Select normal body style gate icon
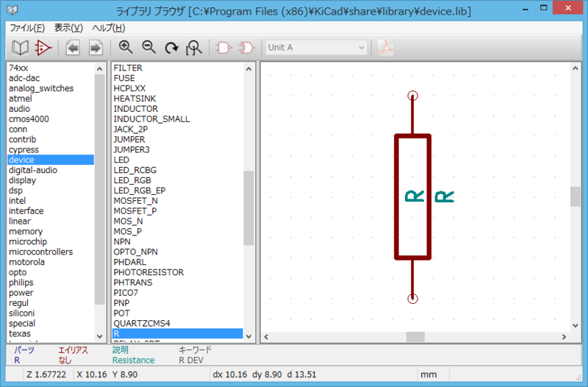The image size is (588, 387). pos(223,48)
